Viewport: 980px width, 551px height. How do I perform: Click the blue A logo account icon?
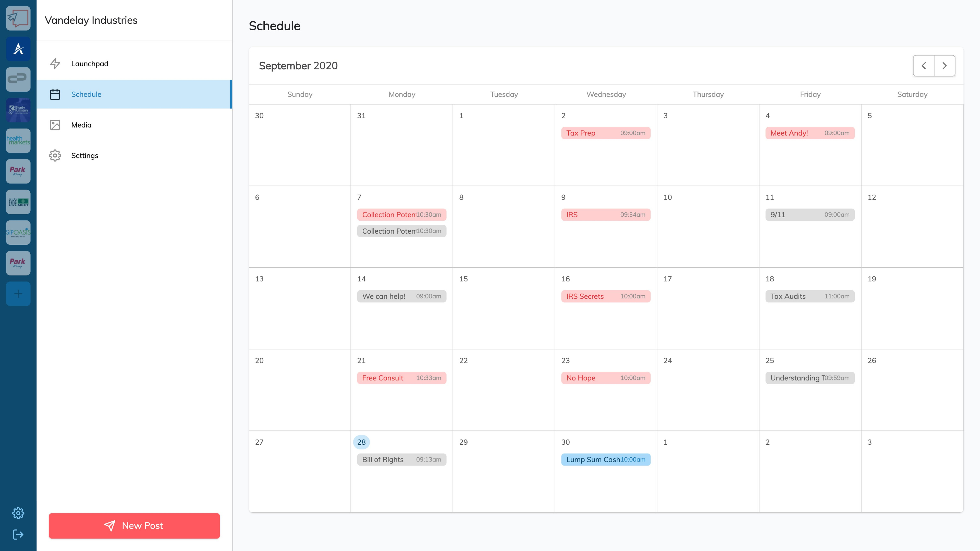pyautogui.click(x=18, y=49)
